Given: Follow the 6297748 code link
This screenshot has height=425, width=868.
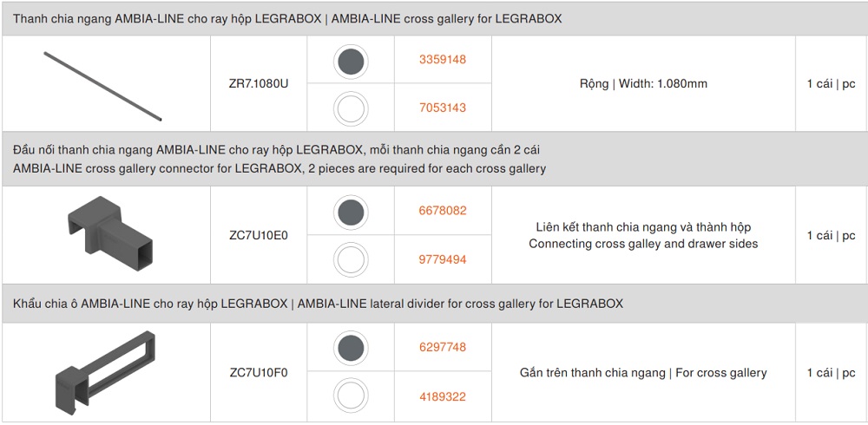Looking at the screenshot, I should (443, 348).
